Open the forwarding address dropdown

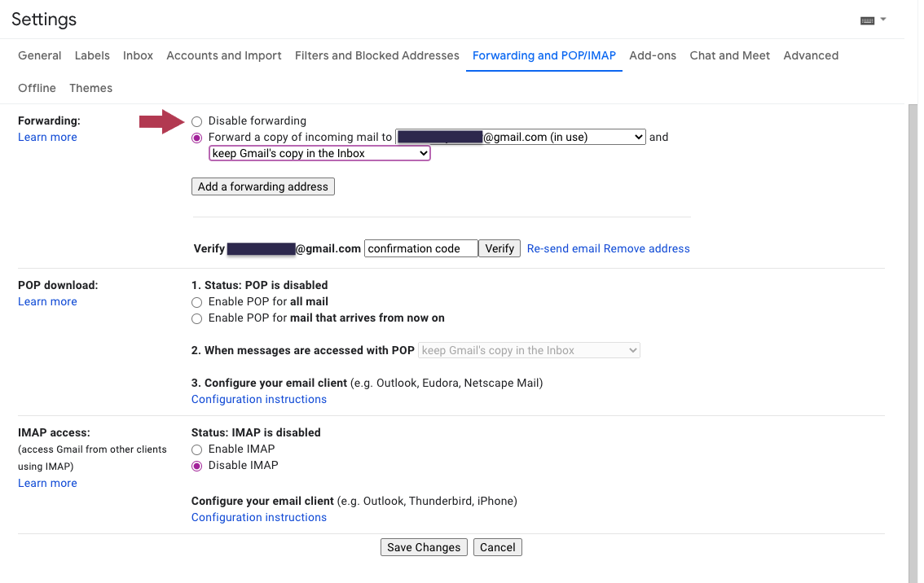519,137
